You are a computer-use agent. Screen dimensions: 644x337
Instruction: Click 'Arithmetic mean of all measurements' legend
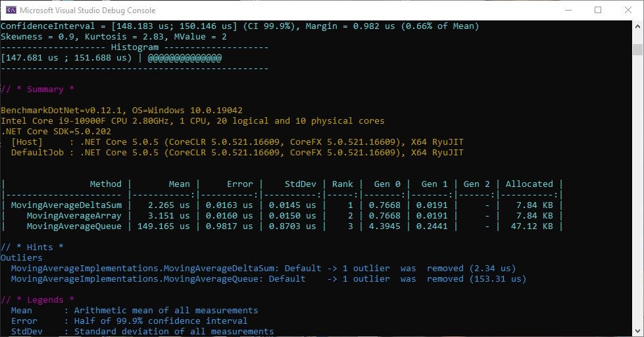pos(166,310)
